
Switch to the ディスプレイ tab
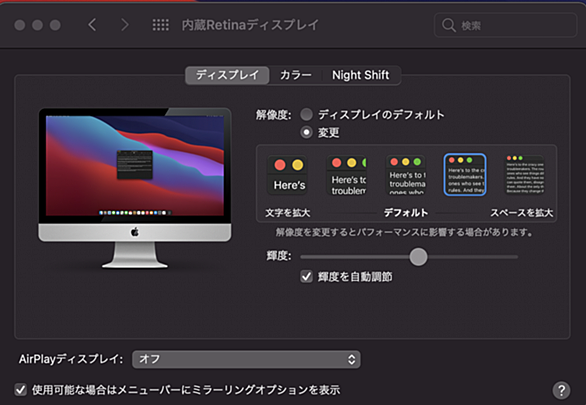[x=227, y=75]
